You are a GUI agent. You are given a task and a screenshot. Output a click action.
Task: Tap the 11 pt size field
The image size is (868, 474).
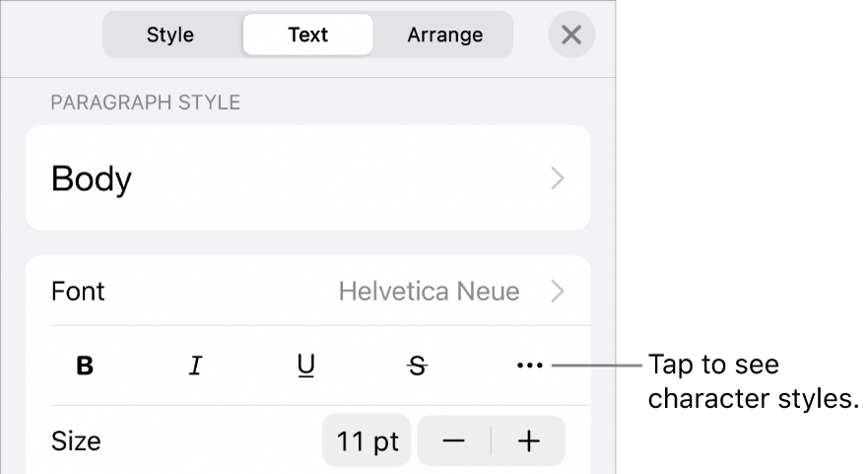367,440
